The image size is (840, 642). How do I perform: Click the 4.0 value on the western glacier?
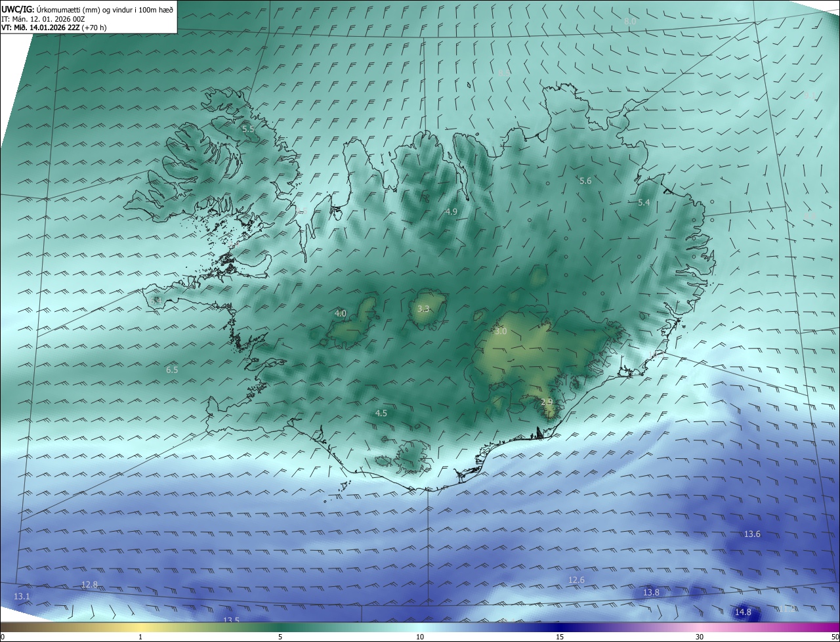point(340,314)
